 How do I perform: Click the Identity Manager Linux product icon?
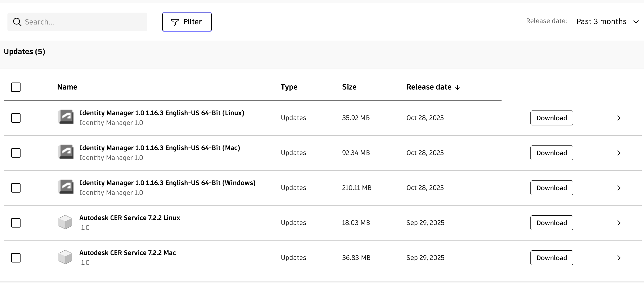pos(66,117)
